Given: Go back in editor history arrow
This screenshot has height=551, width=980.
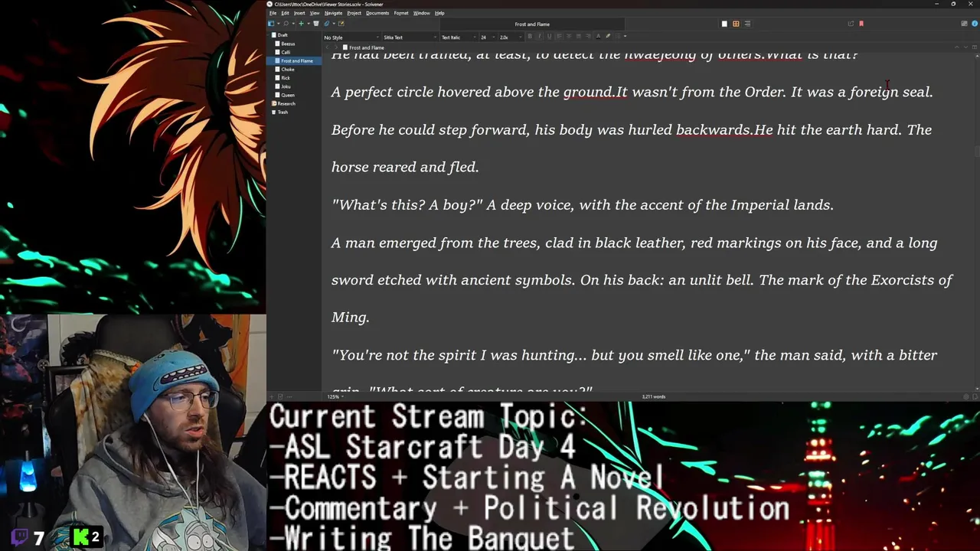Looking at the screenshot, I should point(327,47).
